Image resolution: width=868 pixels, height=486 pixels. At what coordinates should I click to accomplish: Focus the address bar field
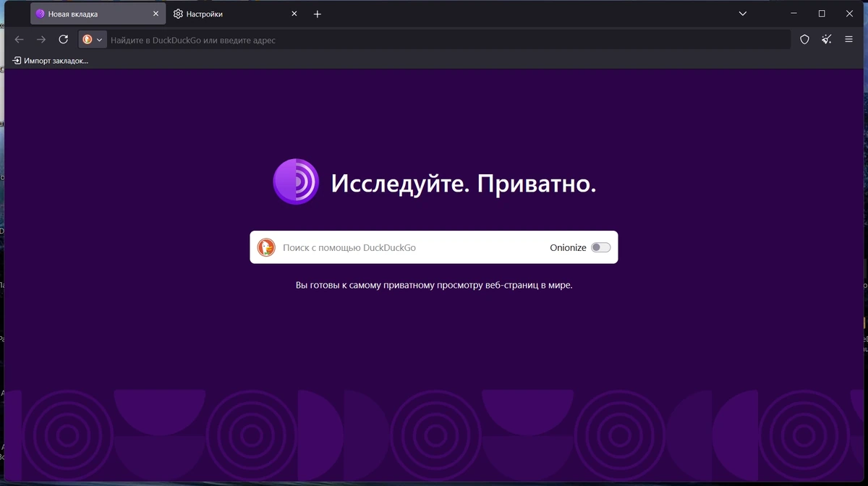click(448, 40)
